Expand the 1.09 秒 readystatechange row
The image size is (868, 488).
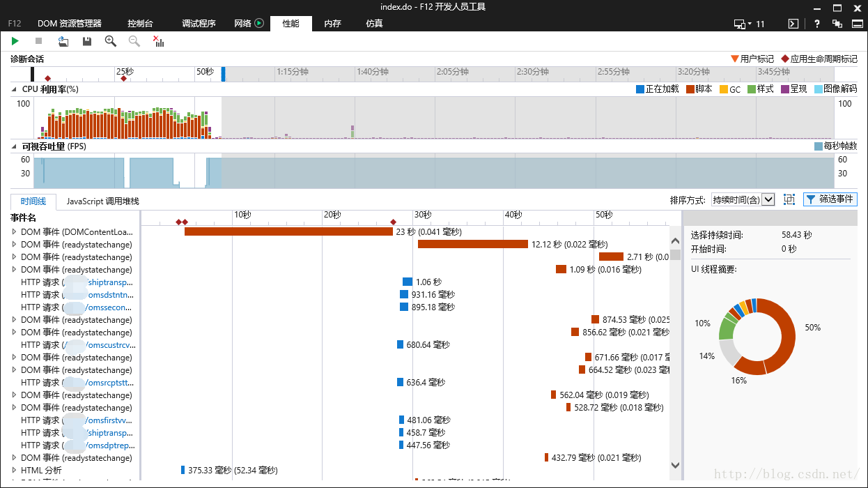pyautogui.click(x=14, y=270)
